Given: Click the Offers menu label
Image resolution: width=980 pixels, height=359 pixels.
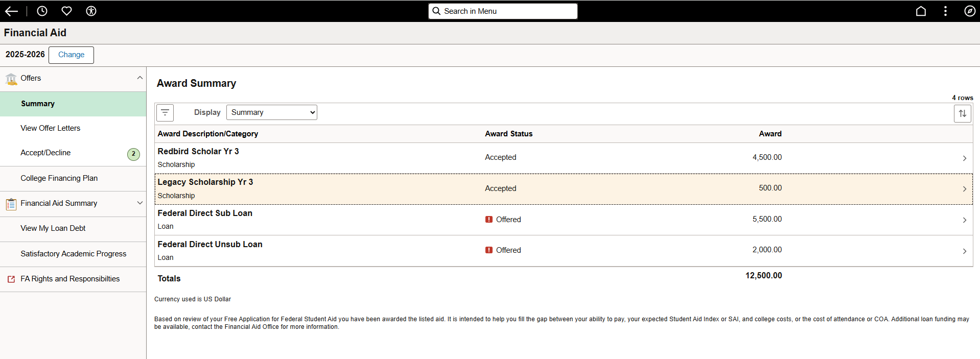Looking at the screenshot, I should pyautogui.click(x=31, y=78).
